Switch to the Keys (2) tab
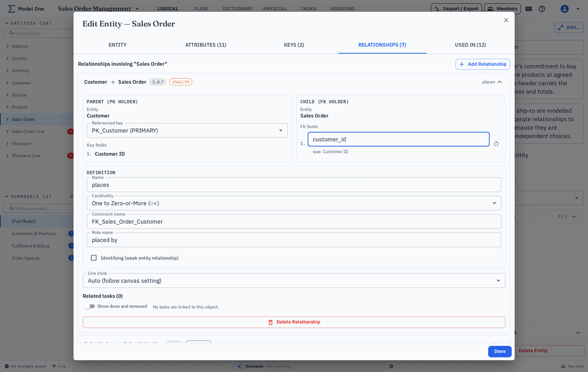 (x=294, y=45)
